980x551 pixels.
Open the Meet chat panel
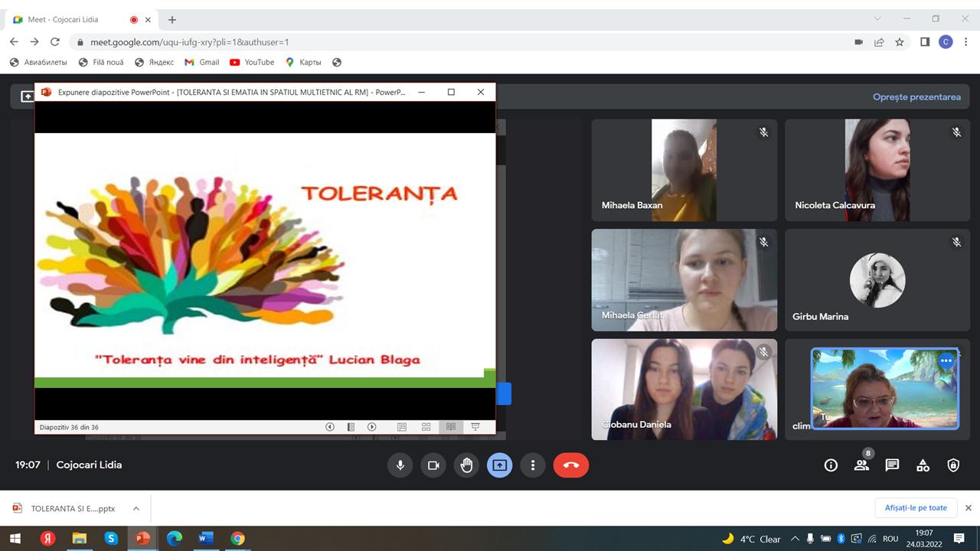[x=892, y=465]
